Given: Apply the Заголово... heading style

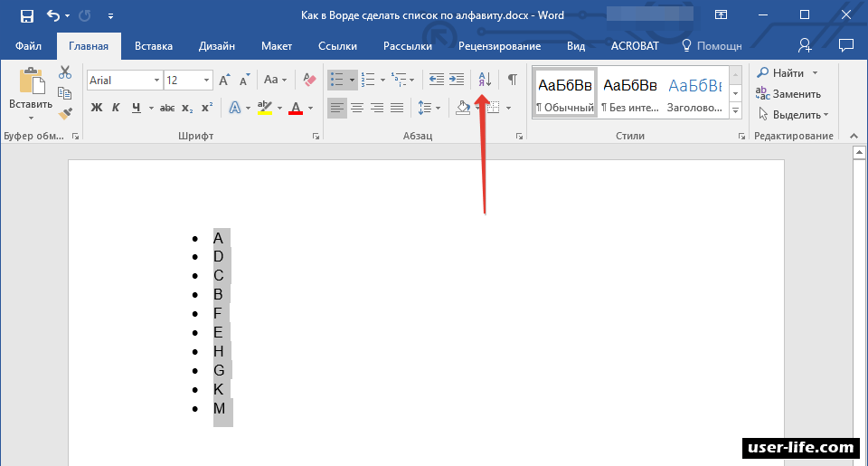Looking at the screenshot, I should (694, 92).
